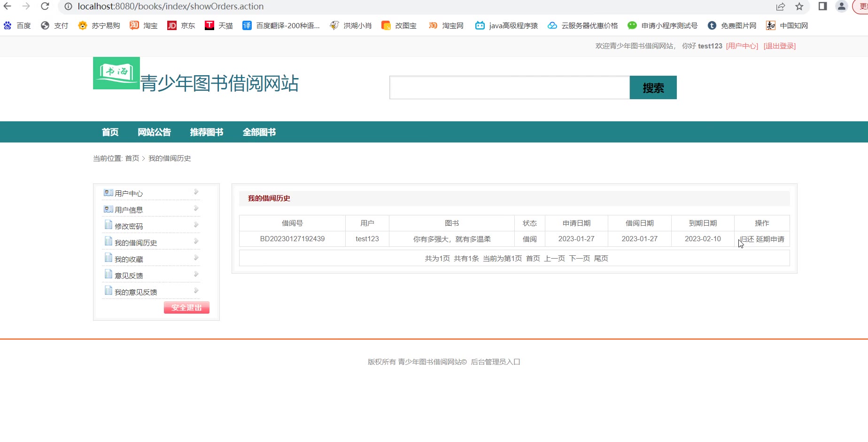Open the 百度 bookmark

click(x=17, y=25)
